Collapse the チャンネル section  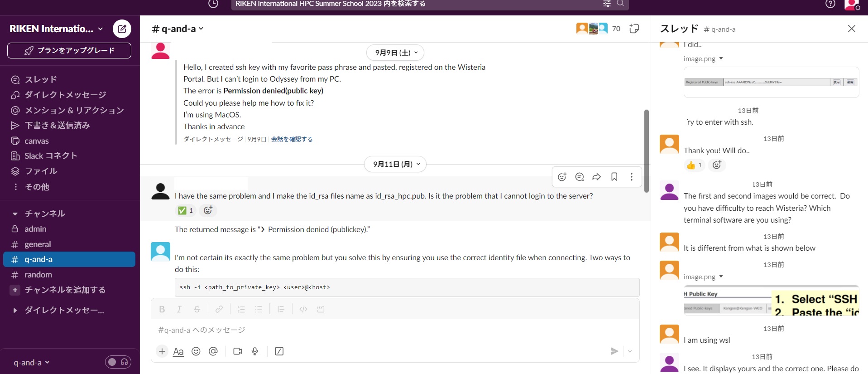[x=15, y=214]
